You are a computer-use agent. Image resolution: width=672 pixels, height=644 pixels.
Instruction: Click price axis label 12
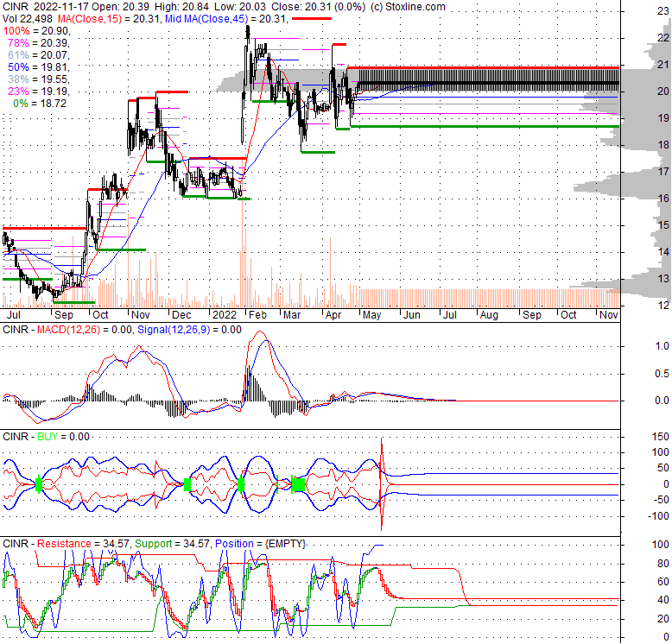tap(663, 305)
